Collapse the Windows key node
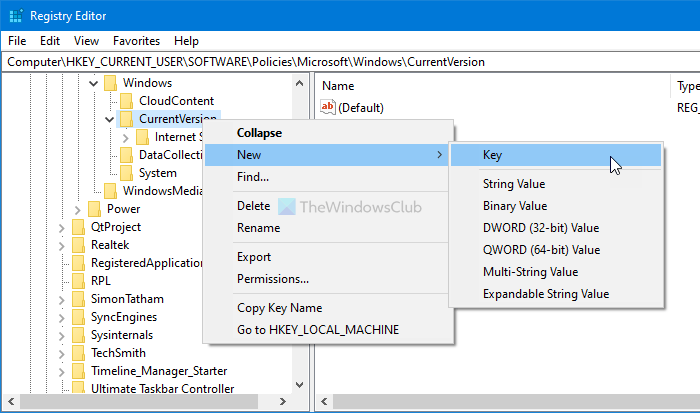The height and width of the screenshot is (413, 700). click(x=94, y=83)
